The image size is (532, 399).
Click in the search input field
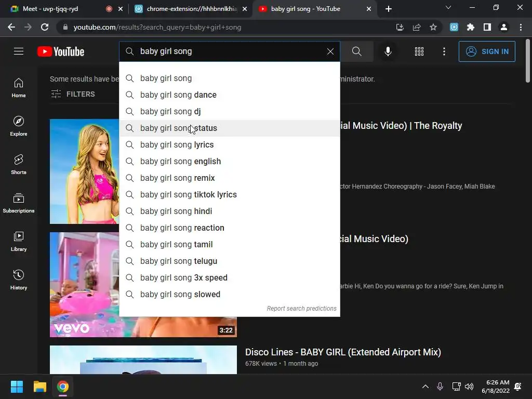tap(230, 51)
